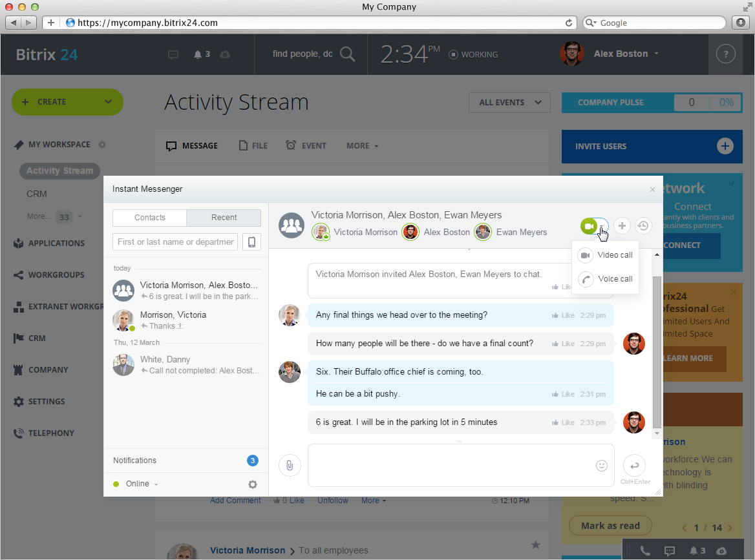This screenshot has height=560, width=755.
Task: Star Victoria Morrison's post
Action: pos(535,544)
